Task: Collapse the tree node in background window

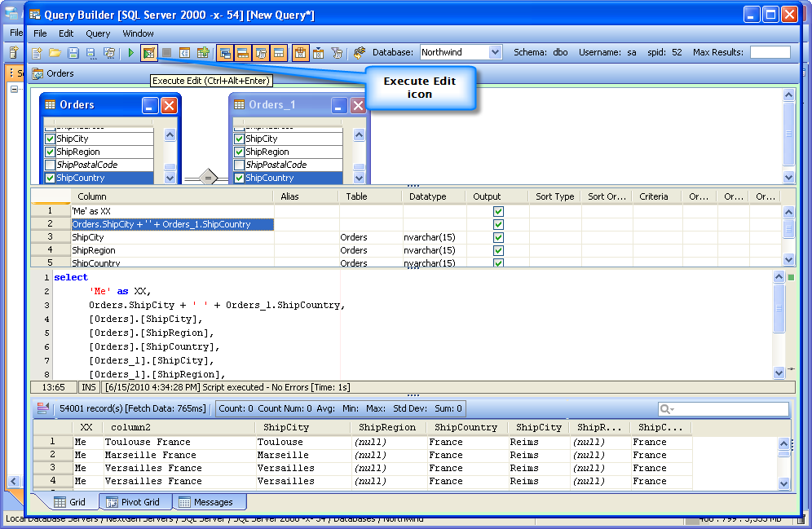Action: (15, 89)
